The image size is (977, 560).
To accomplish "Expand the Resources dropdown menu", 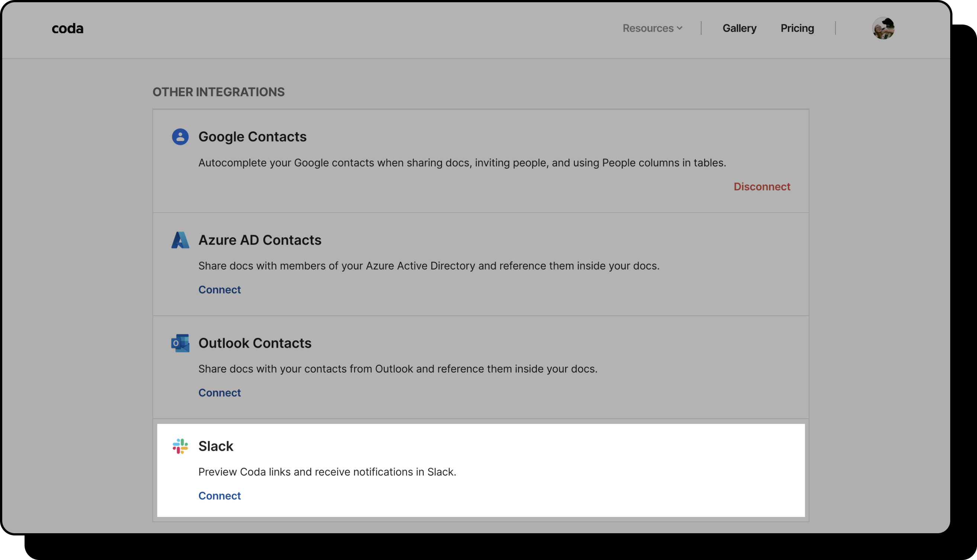I will point(648,28).
